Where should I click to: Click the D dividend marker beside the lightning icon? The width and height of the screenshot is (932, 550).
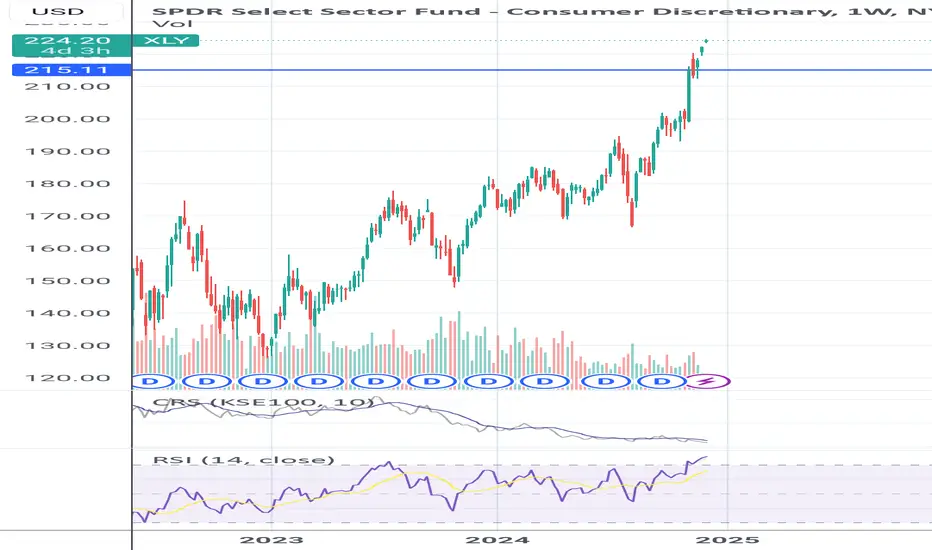point(662,381)
